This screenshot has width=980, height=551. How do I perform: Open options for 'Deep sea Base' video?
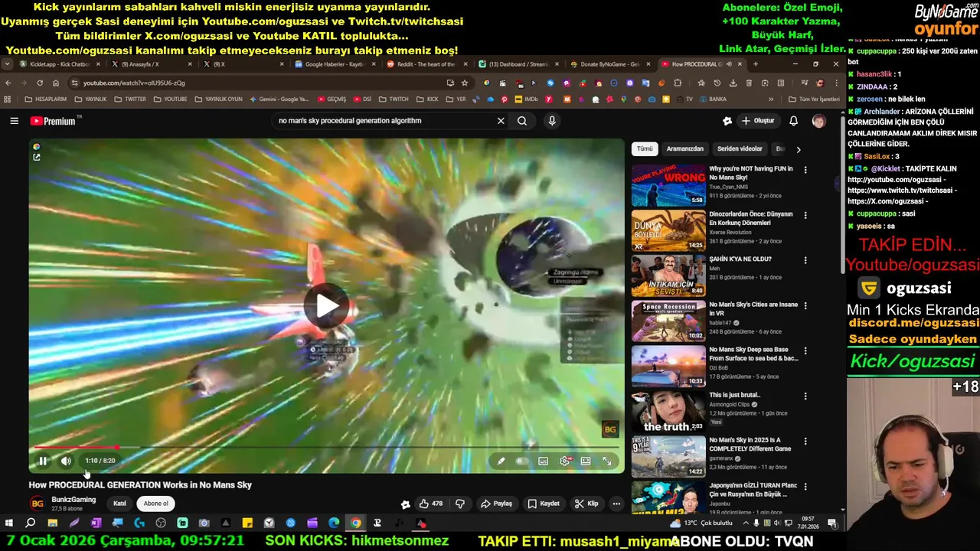tap(805, 350)
